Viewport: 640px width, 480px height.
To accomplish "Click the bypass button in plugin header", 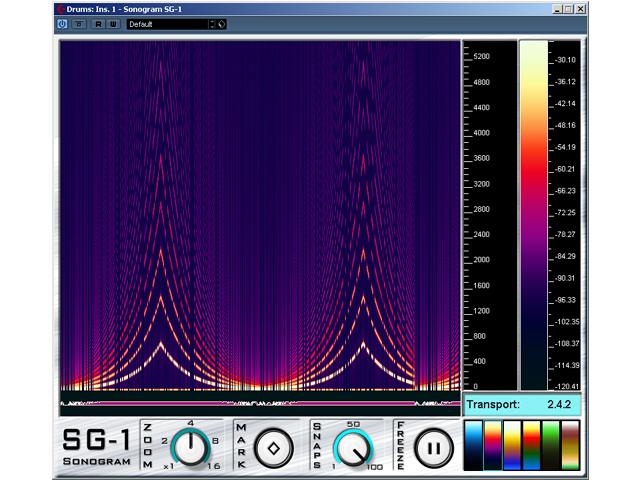I will pyautogui.click(x=76, y=24).
